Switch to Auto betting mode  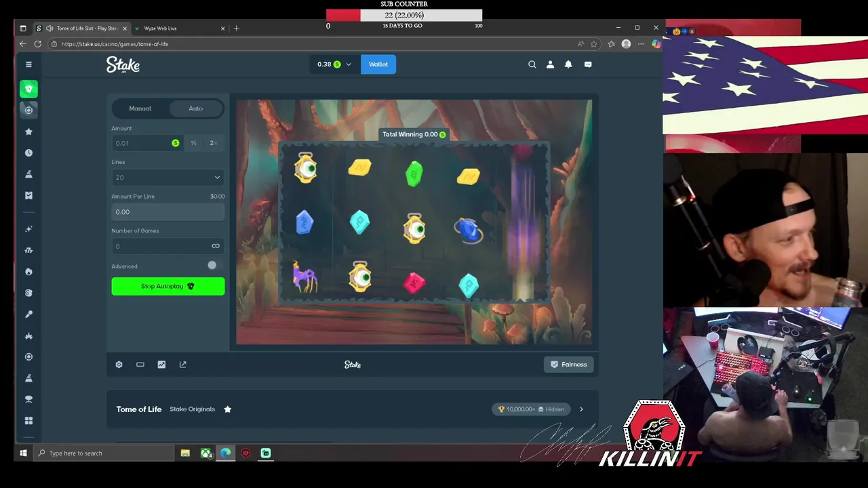click(195, 108)
